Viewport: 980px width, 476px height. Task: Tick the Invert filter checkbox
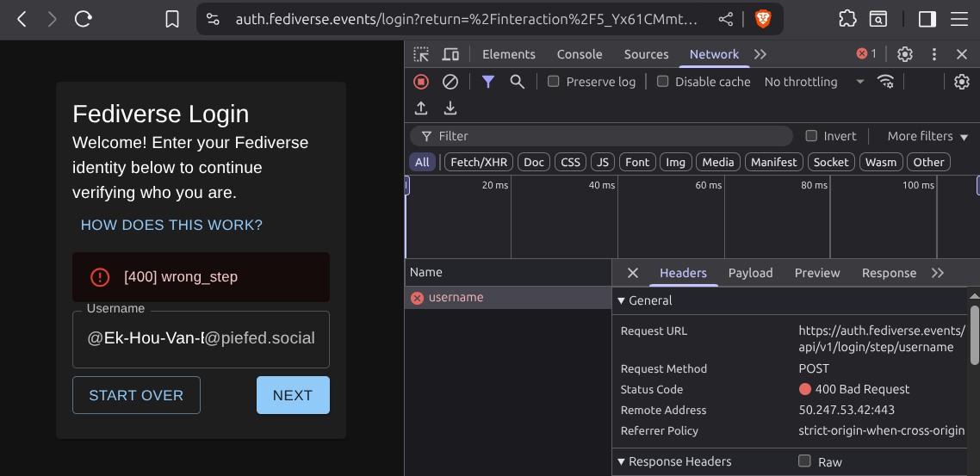(x=810, y=136)
